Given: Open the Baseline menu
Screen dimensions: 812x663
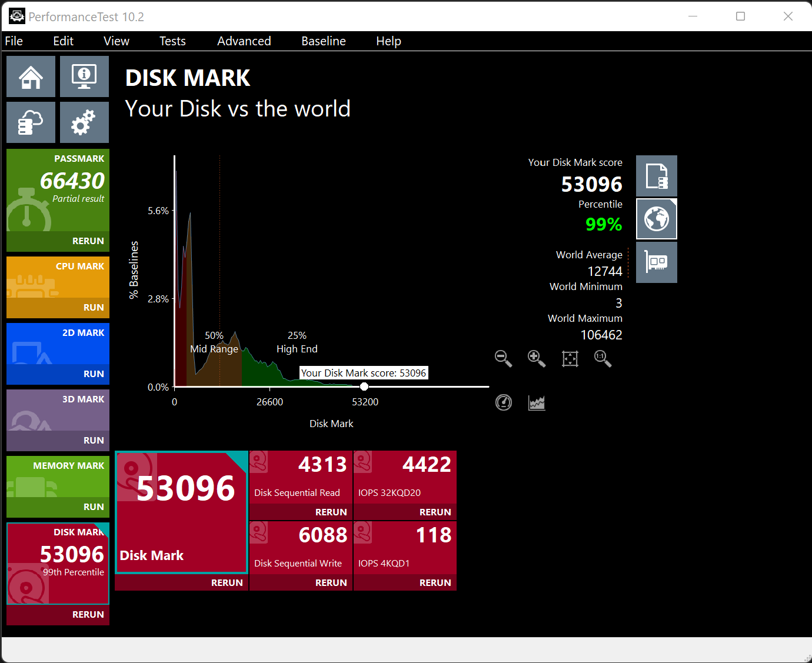Looking at the screenshot, I should click(x=323, y=41).
